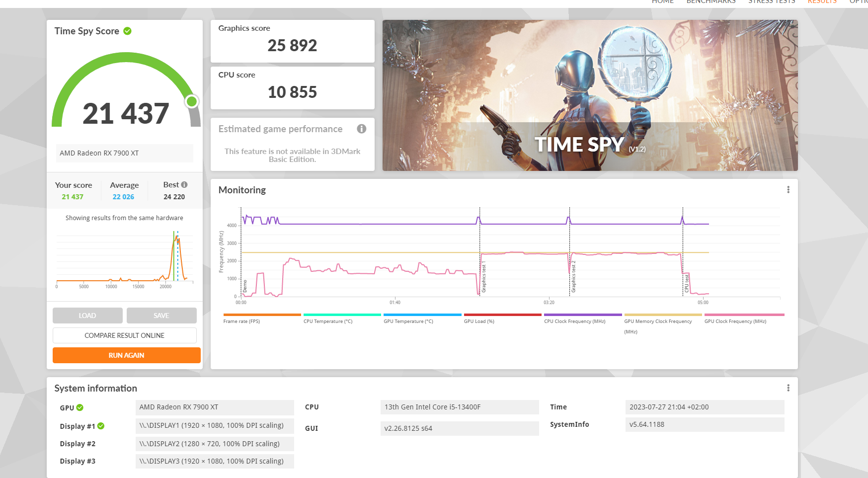Click the Time Spy Score title
The image size is (868, 478).
(87, 31)
